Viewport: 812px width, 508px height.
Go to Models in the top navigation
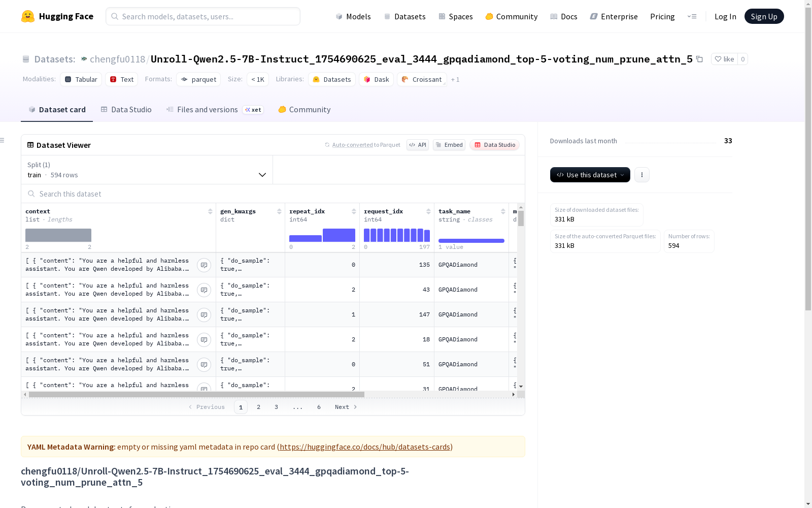point(353,16)
